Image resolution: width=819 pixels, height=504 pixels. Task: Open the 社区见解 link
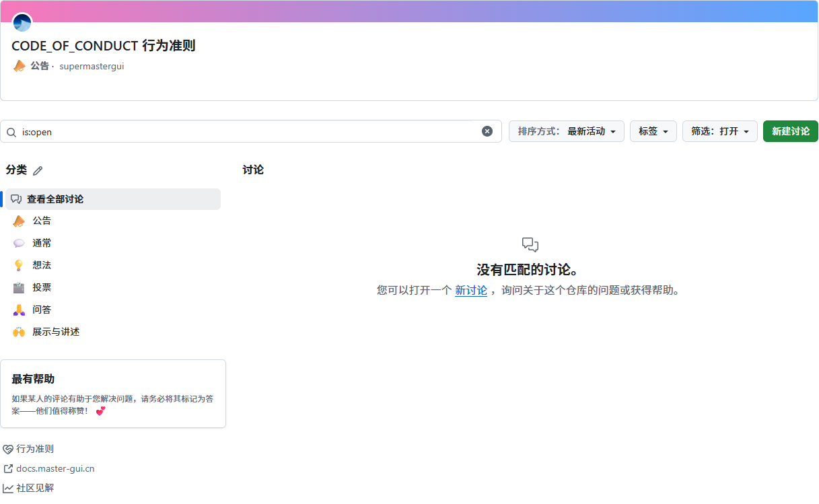coord(35,488)
